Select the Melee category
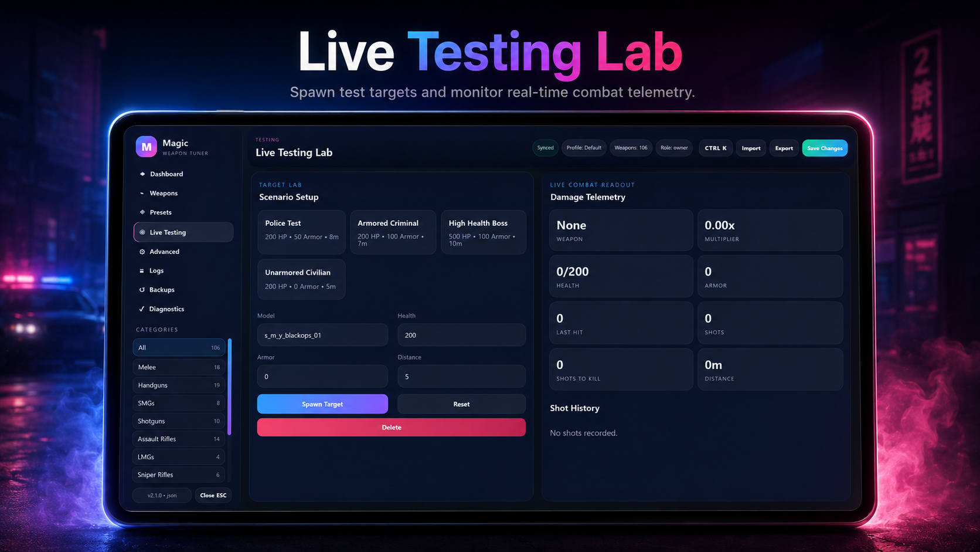This screenshot has width=980, height=552. click(179, 367)
